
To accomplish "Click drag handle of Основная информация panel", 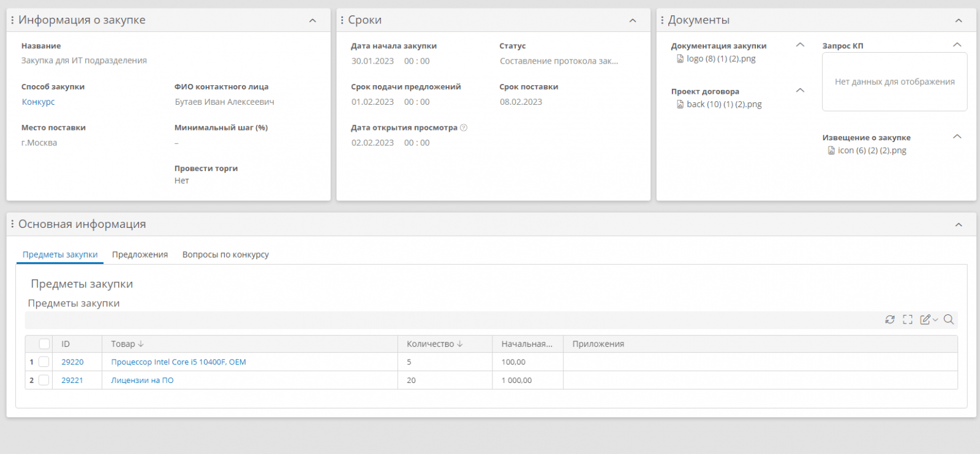I will pyautogui.click(x=12, y=224).
